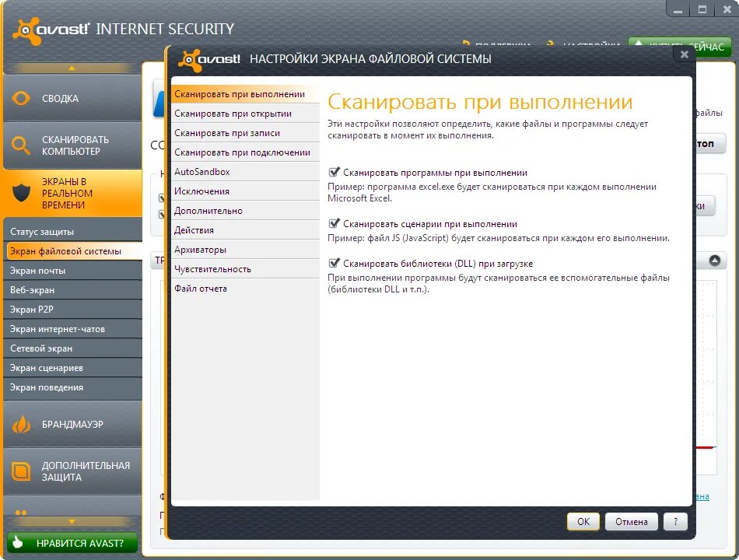Open Экран почты in the sidebar

(72, 271)
